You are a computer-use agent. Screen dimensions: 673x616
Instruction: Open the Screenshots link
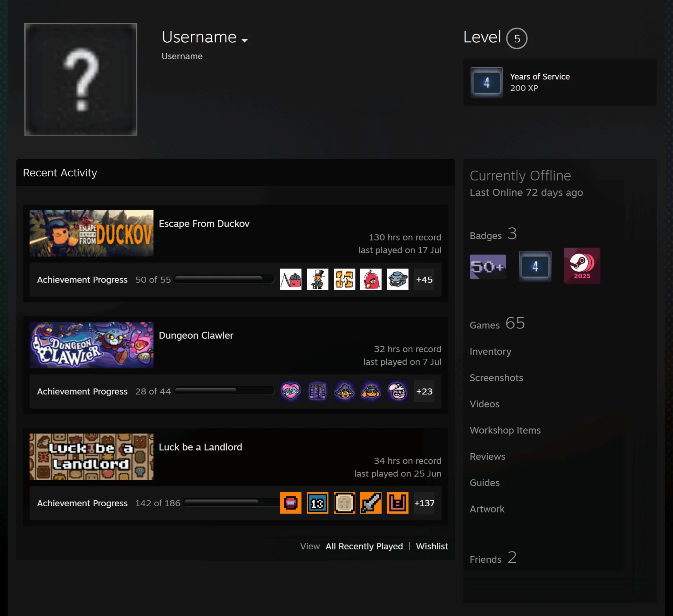pos(496,378)
